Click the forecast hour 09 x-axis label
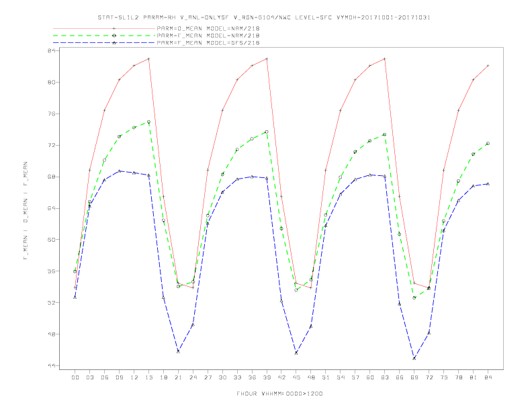Screen dimensions: 532x411 120,377
